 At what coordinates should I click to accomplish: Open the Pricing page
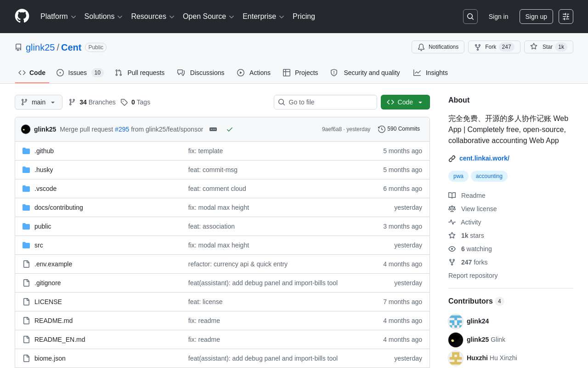coord(304,17)
